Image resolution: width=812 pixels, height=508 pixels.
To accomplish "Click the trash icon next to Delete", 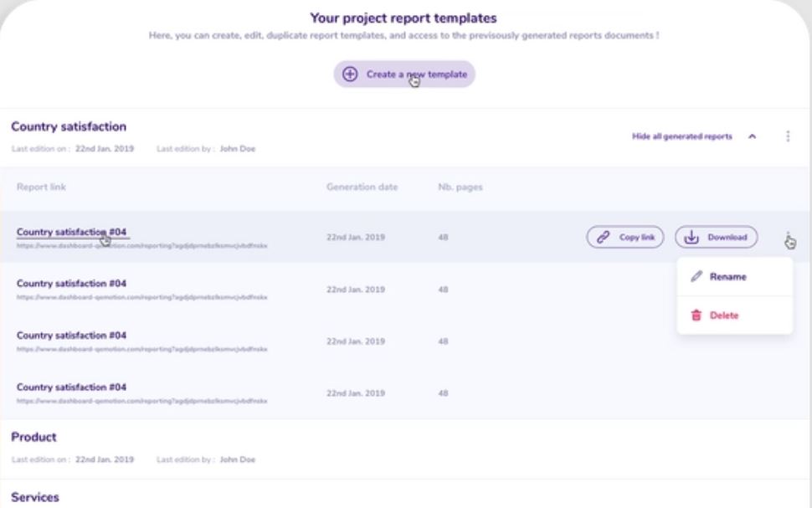I will pos(697,316).
